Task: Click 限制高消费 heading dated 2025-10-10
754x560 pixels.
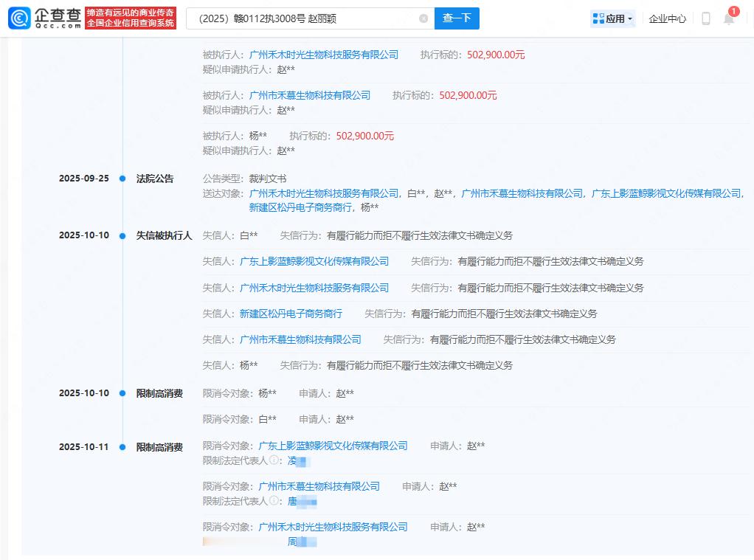Action: point(159,393)
